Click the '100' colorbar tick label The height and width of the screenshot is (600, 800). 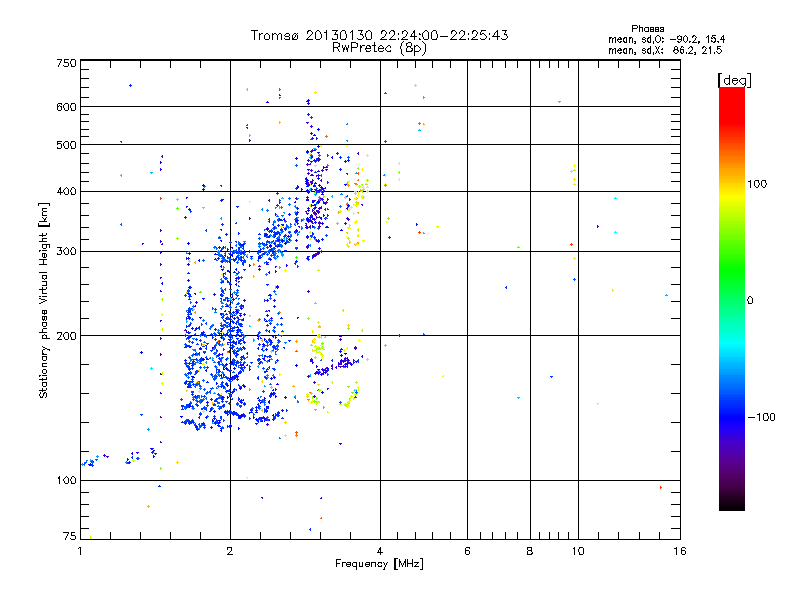click(x=757, y=184)
